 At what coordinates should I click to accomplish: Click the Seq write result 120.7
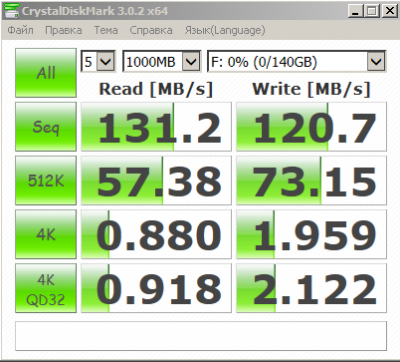coord(311,127)
